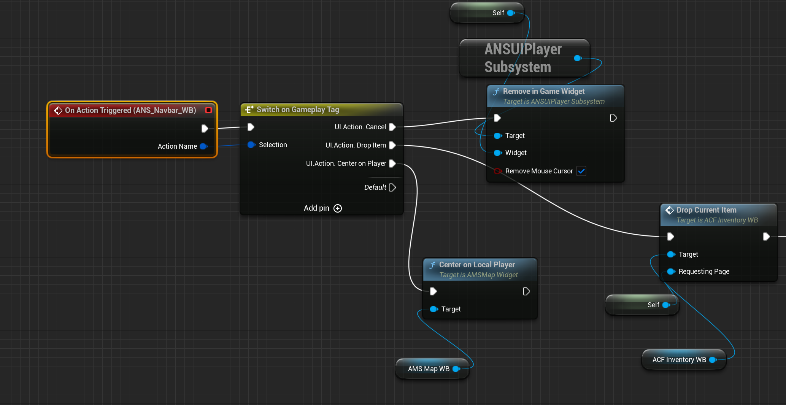Click the UI.Action.Drop Item execution pin
The image size is (786, 405).
(x=392, y=145)
